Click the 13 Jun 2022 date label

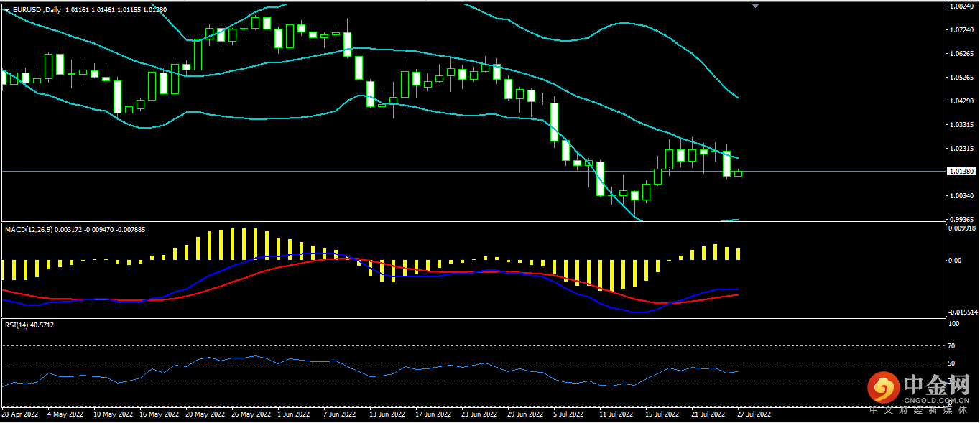tap(384, 414)
